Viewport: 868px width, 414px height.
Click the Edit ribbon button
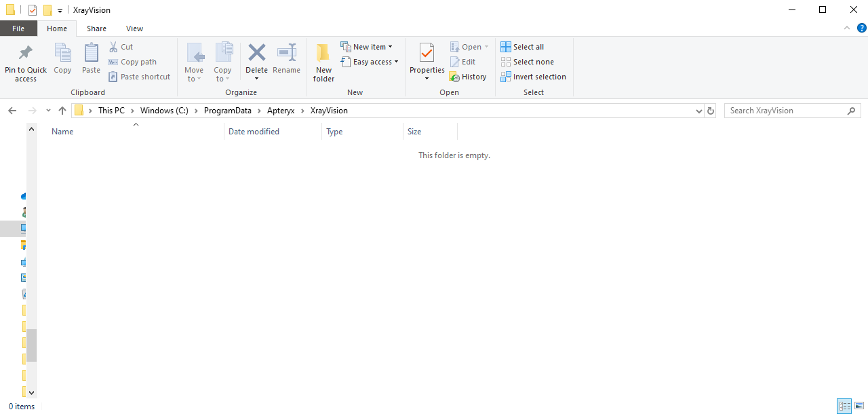pyautogui.click(x=462, y=62)
